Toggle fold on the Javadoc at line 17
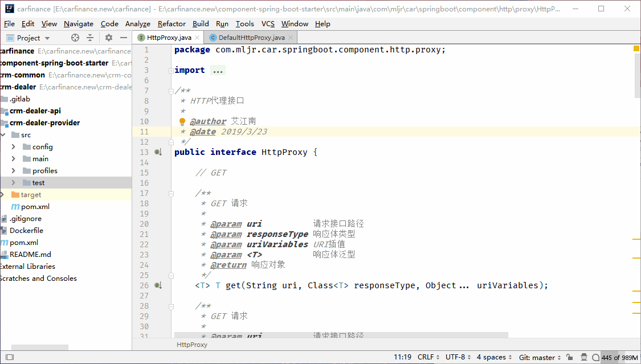This screenshot has width=641, height=364. pos(170,193)
